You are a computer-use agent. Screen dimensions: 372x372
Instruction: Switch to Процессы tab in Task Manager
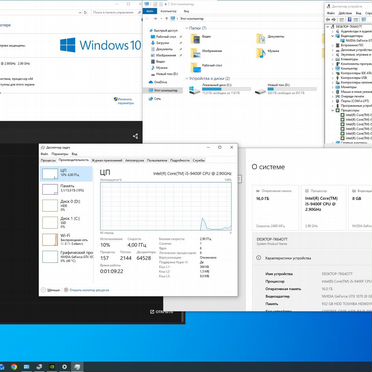48,160
